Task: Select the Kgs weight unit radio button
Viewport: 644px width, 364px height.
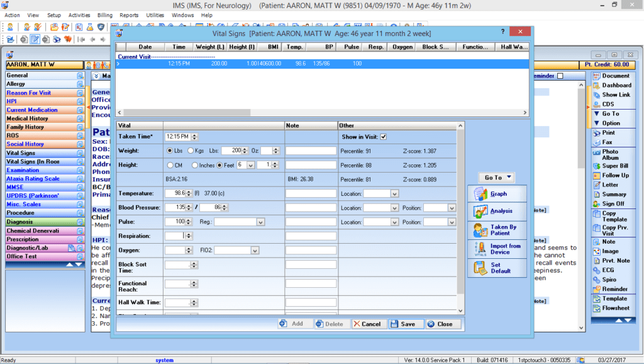Action: tap(191, 151)
